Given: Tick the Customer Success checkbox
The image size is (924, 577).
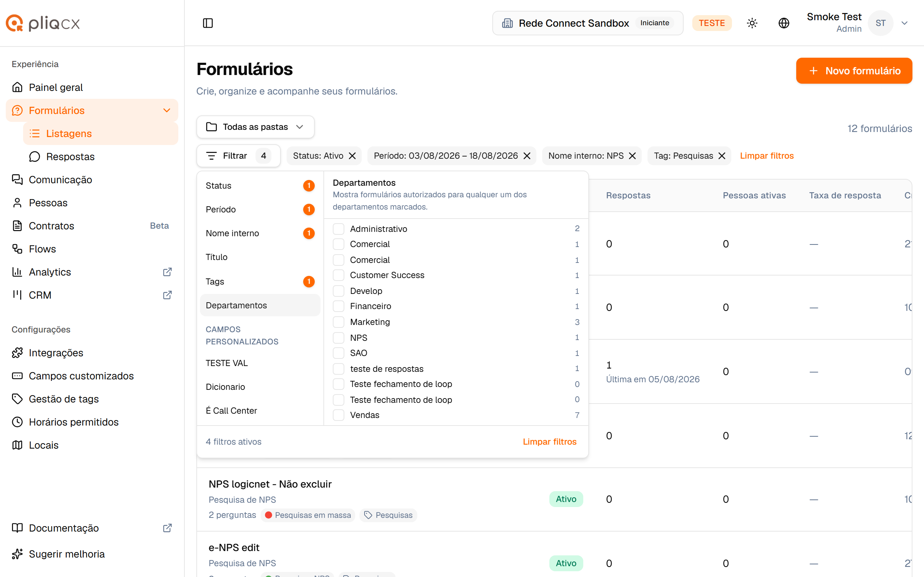Looking at the screenshot, I should tap(338, 275).
